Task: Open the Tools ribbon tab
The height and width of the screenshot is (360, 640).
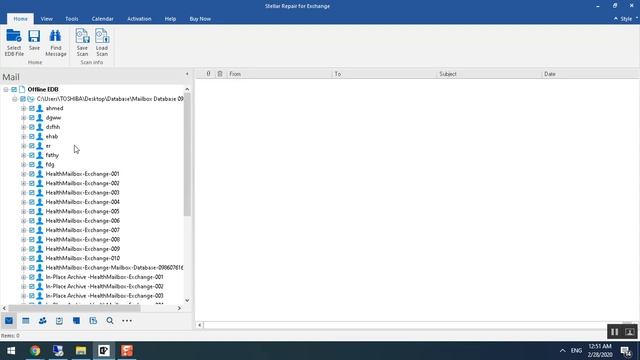Action: click(x=72, y=19)
